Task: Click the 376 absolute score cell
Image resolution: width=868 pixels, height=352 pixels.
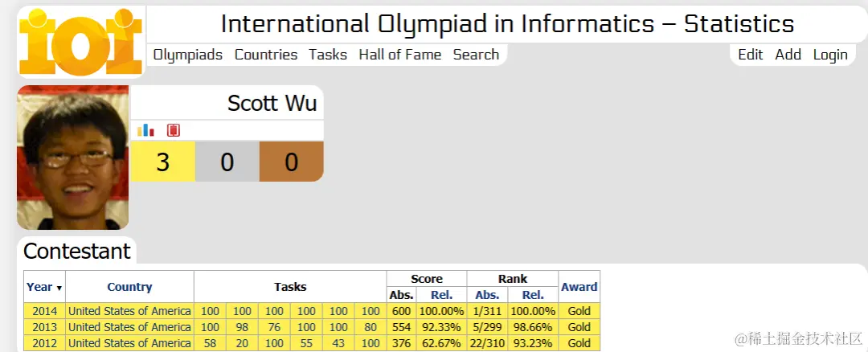Action: (401, 343)
